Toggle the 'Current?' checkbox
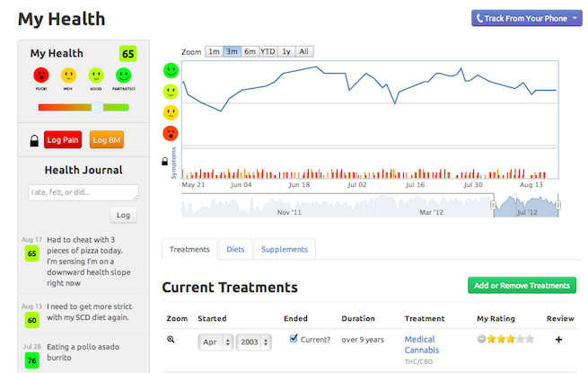The width and height of the screenshot is (588, 373). point(294,339)
